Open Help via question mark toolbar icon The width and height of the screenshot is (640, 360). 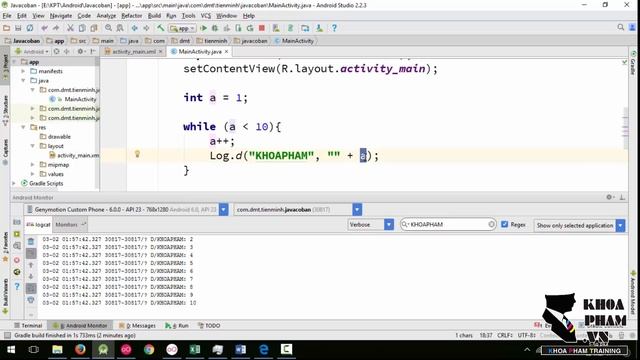click(x=334, y=28)
